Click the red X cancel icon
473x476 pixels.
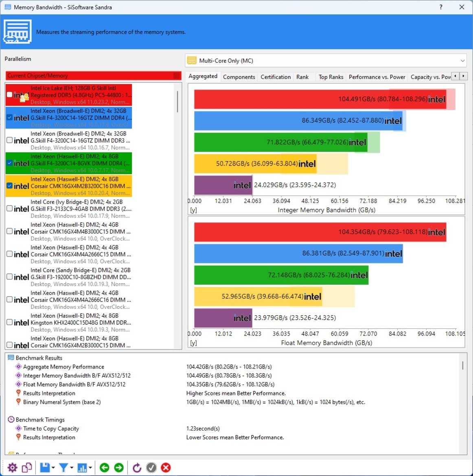pyautogui.click(x=166, y=467)
